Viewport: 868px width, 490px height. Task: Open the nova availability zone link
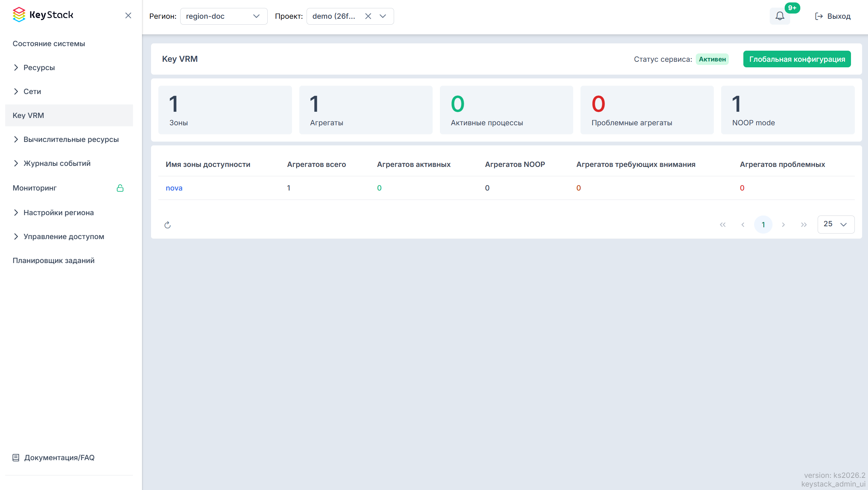(x=174, y=188)
